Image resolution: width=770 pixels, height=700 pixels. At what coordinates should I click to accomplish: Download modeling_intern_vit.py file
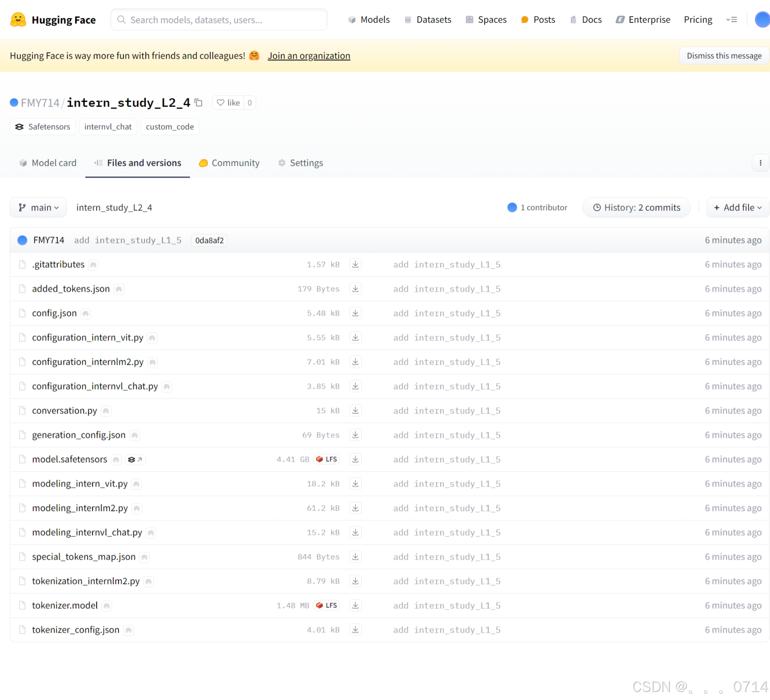[355, 484]
